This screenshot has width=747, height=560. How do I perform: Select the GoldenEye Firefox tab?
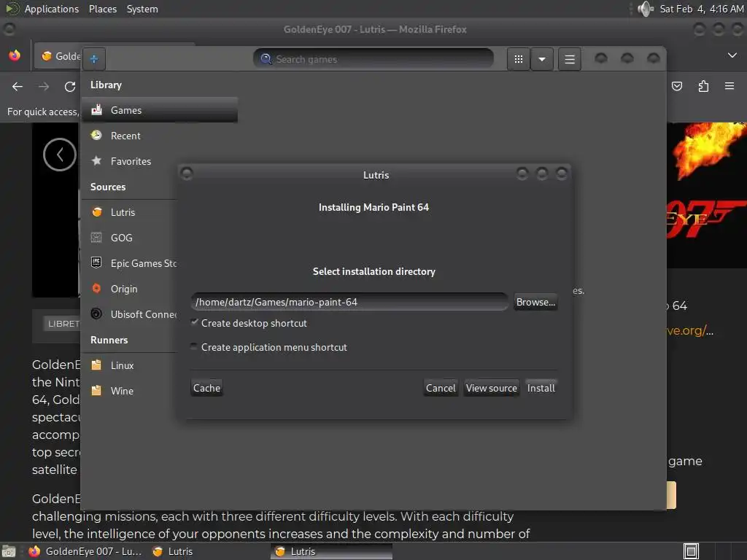point(58,56)
